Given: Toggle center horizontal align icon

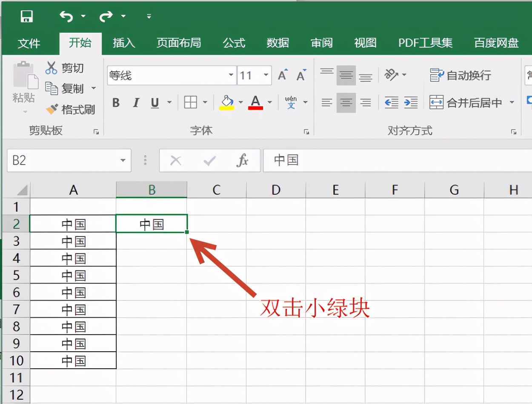Looking at the screenshot, I should [x=346, y=102].
